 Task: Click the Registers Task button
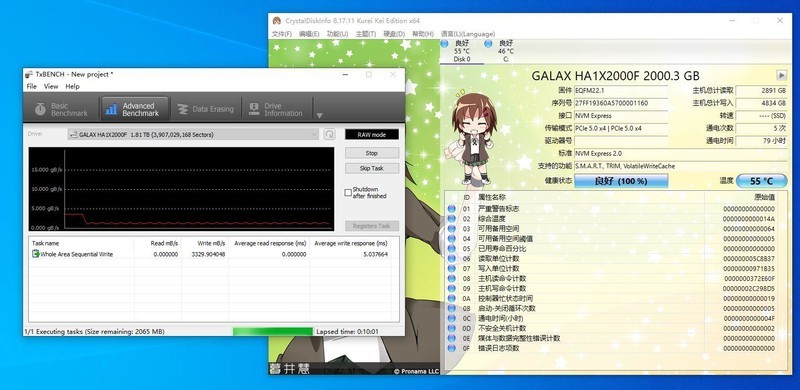pyautogui.click(x=372, y=226)
